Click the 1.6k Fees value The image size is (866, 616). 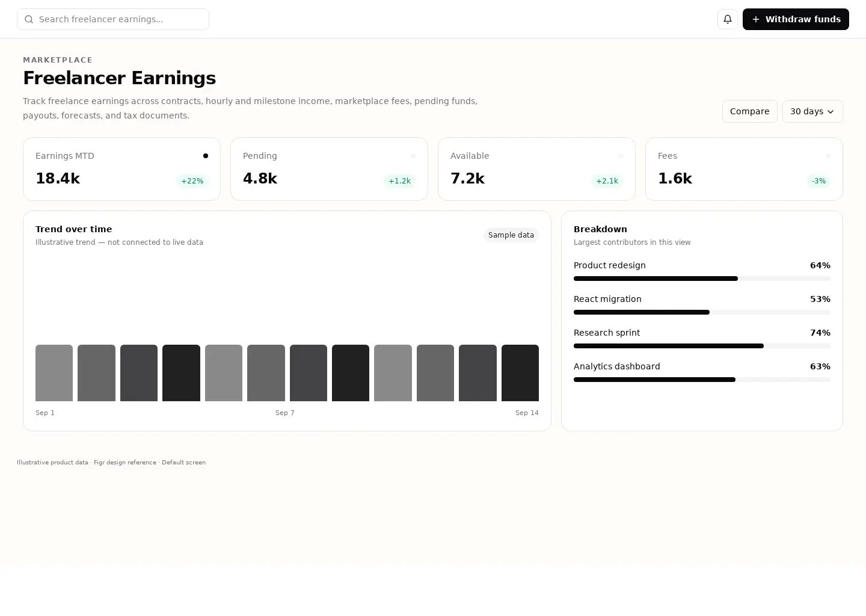click(x=675, y=179)
